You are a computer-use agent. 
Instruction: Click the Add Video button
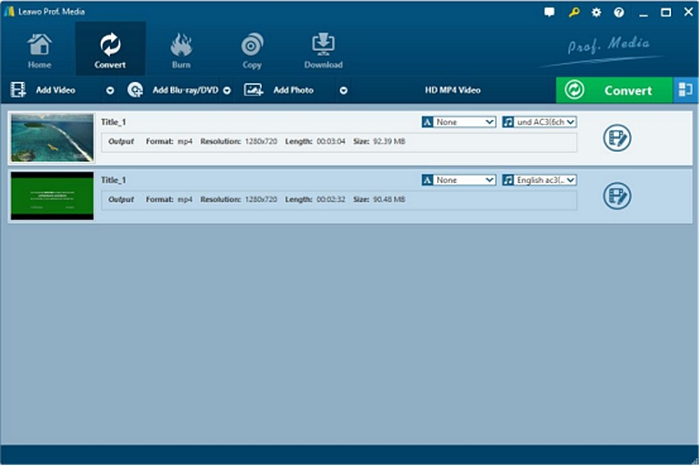tap(55, 90)
